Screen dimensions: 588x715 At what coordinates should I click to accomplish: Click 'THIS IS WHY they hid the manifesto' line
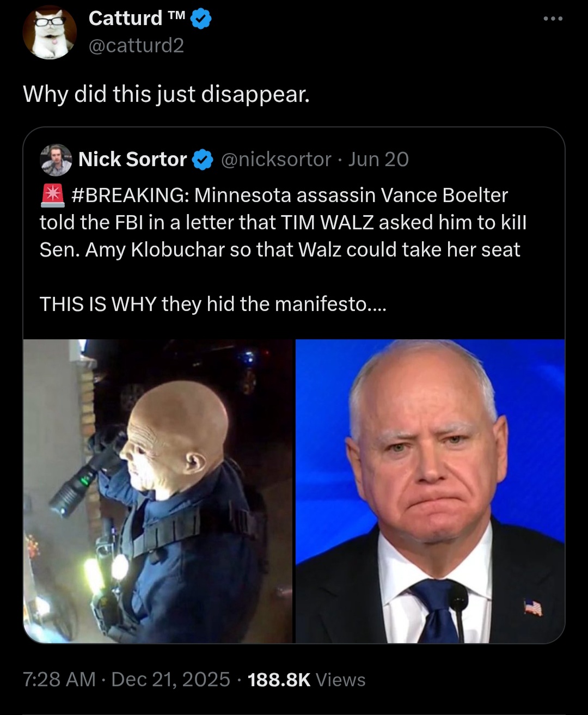point(213,304)
